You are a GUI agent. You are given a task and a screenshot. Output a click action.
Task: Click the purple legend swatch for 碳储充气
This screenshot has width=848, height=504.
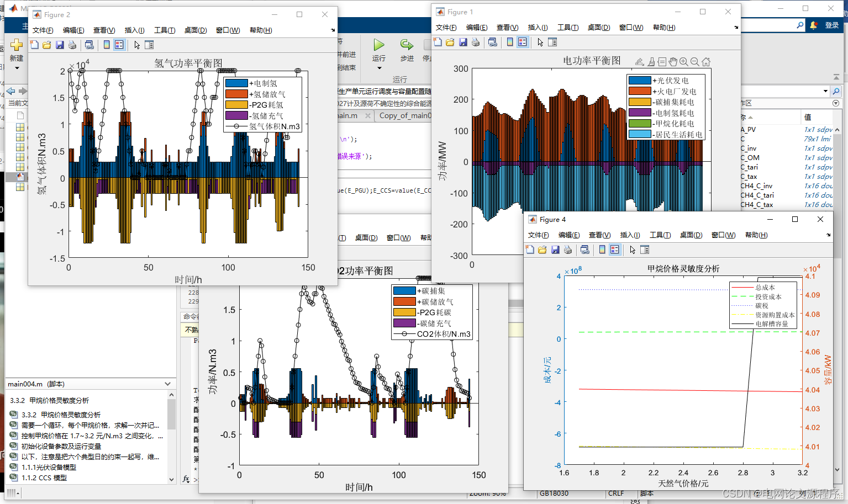coord(404,323)
